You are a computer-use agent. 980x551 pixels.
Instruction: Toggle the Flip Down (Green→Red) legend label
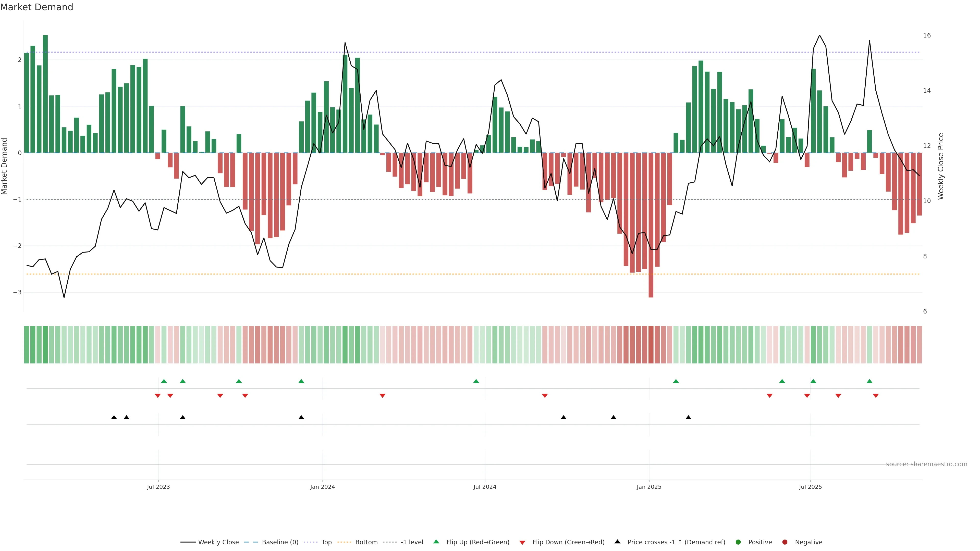click(x=568, y=542)
